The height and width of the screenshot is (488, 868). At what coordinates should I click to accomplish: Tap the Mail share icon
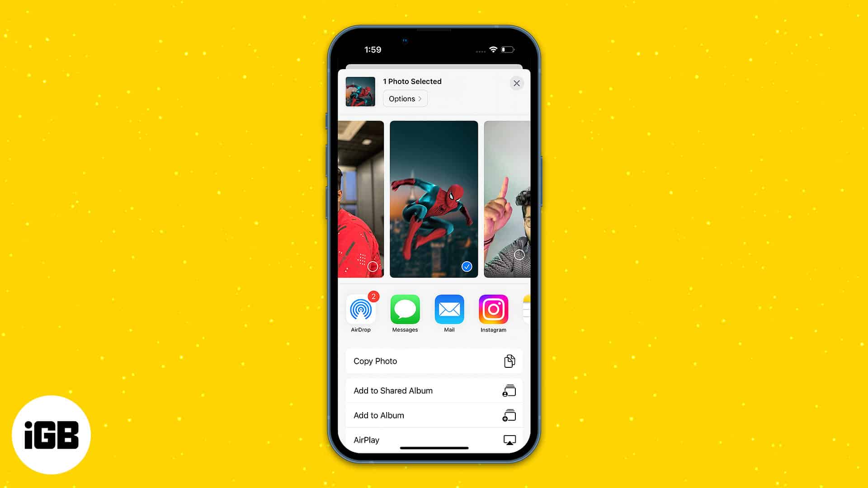coord(449,309)
